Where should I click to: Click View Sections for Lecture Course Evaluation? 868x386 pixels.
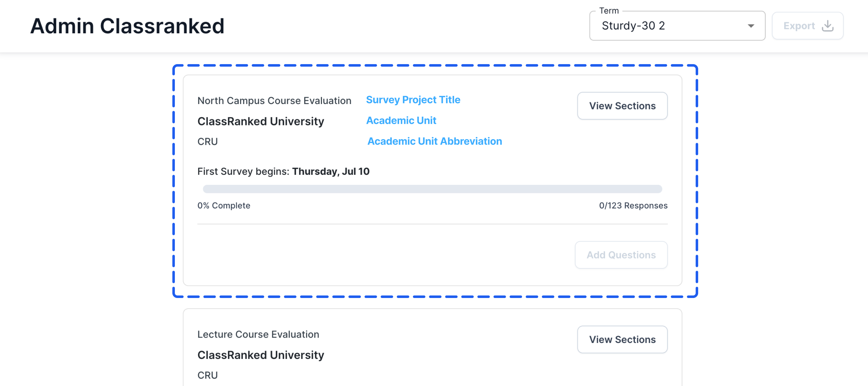pyautogui.click(x=622, y=339)
